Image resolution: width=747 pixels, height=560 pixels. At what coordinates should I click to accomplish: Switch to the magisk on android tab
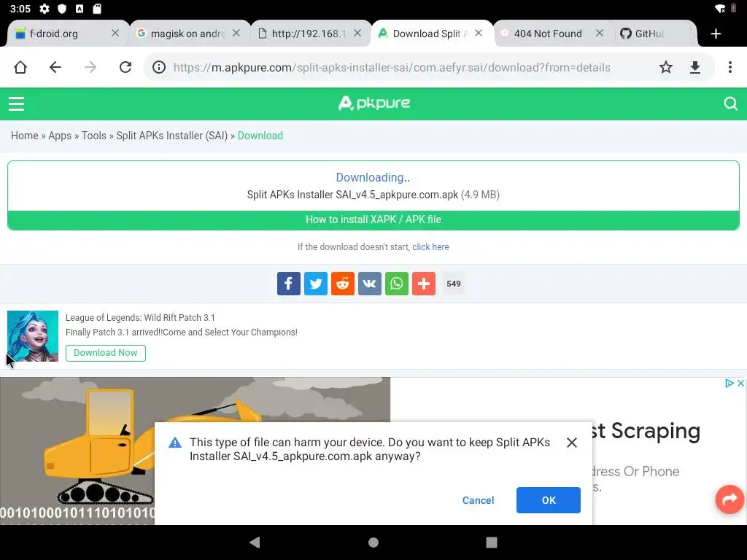(187, 34)
